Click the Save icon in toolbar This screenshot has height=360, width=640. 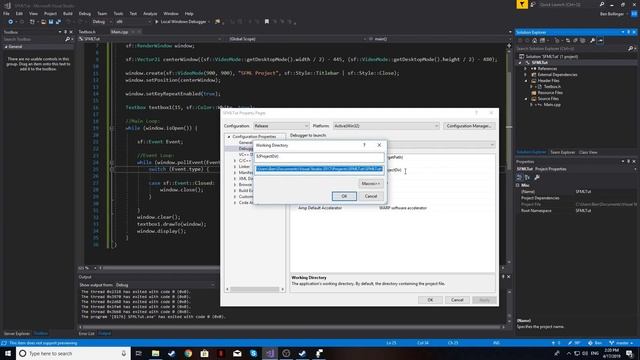point(51,22)
